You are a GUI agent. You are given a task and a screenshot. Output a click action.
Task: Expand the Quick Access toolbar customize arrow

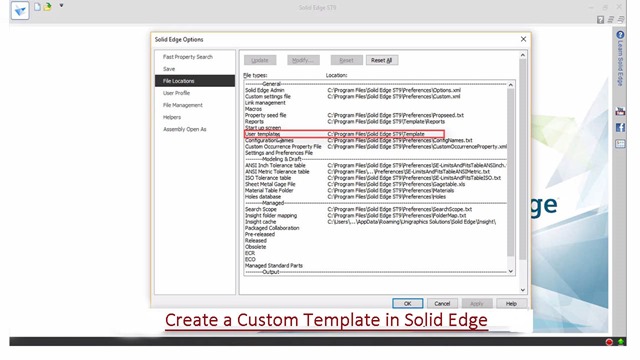[61, 6]
